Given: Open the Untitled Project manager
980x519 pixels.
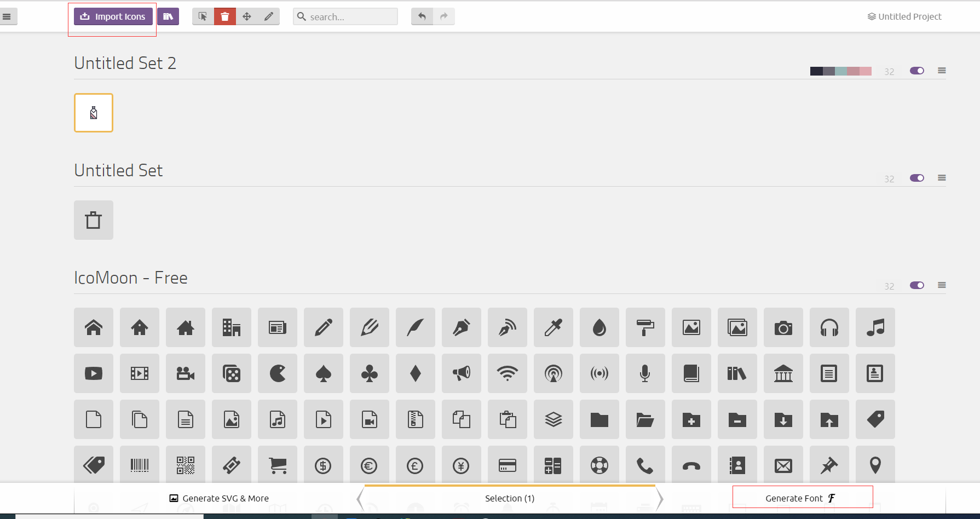Looking at the screenshot, I should tap(904, 16).
